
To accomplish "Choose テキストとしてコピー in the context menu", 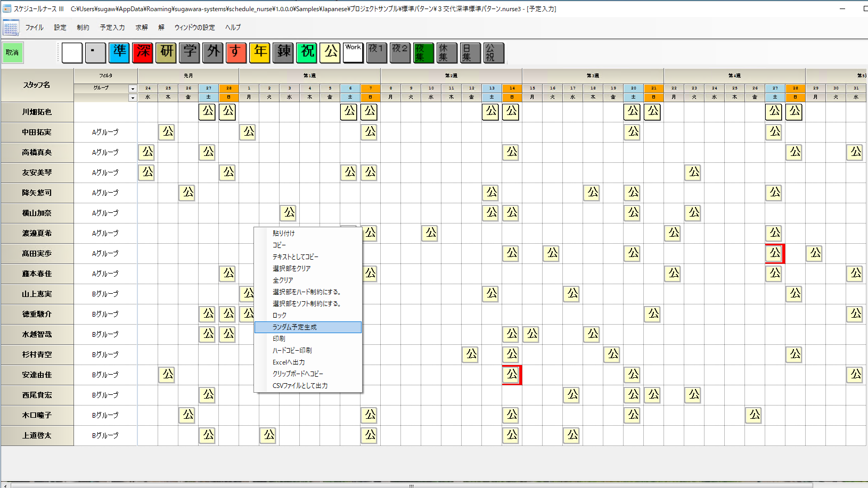I will (x=308, y=257).
